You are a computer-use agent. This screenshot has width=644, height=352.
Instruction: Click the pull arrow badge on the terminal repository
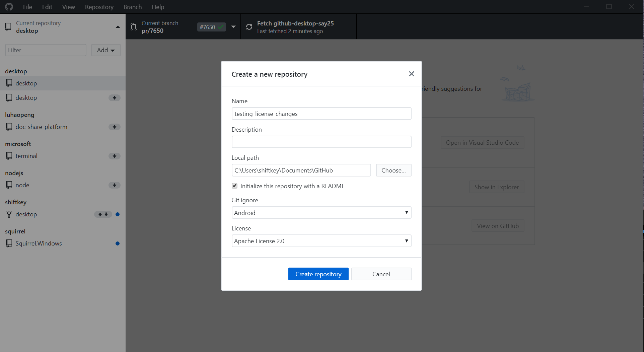pos(114,156)
